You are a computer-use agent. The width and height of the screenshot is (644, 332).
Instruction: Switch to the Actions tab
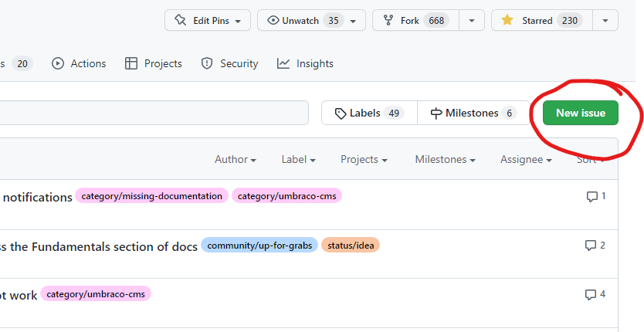(79, 63)
